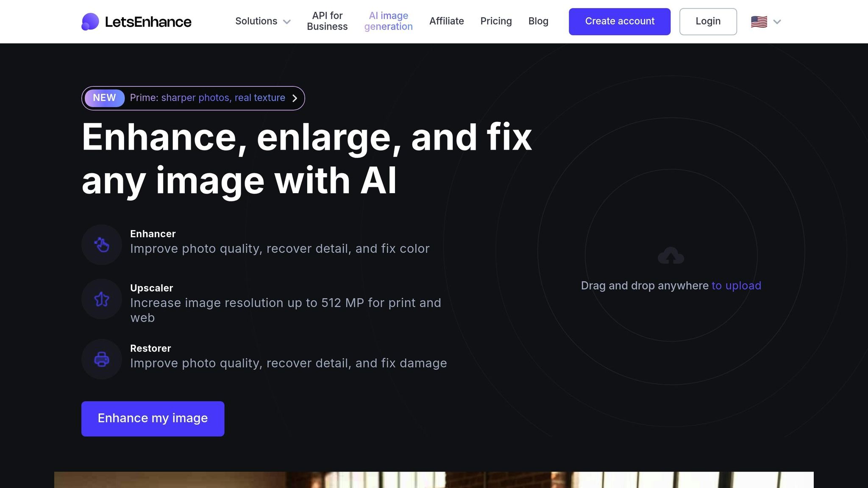Open the region dropdown next to flag

[x=778, y=22]
